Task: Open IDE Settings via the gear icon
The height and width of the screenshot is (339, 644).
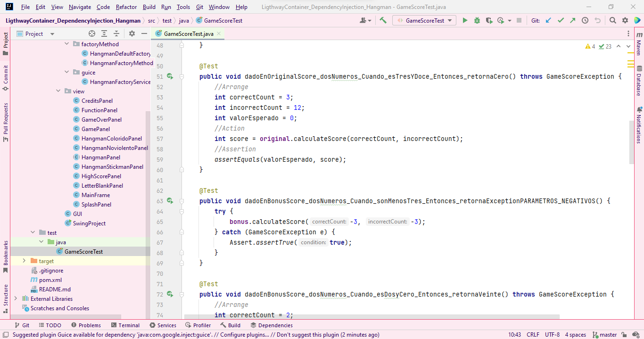Action: point(625,20)
